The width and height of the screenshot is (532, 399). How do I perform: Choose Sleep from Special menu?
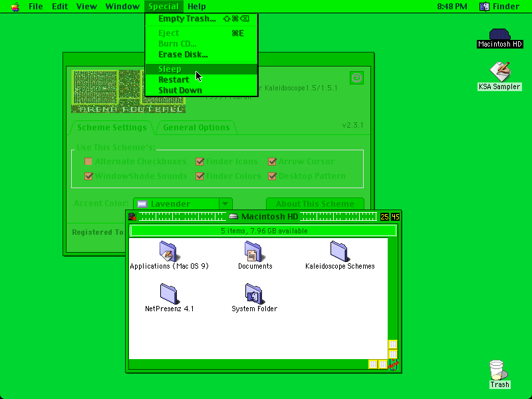point(201,69)
